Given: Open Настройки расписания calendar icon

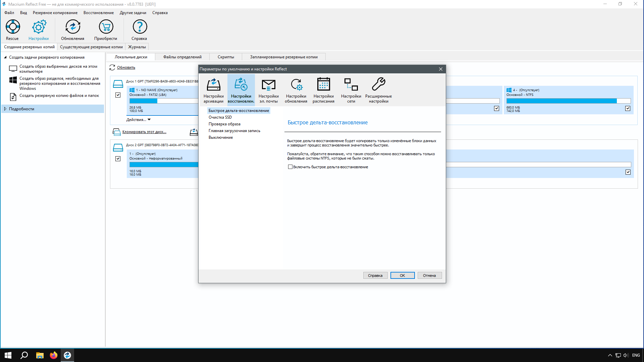Looking at the screenshot, I should (323, 90).
